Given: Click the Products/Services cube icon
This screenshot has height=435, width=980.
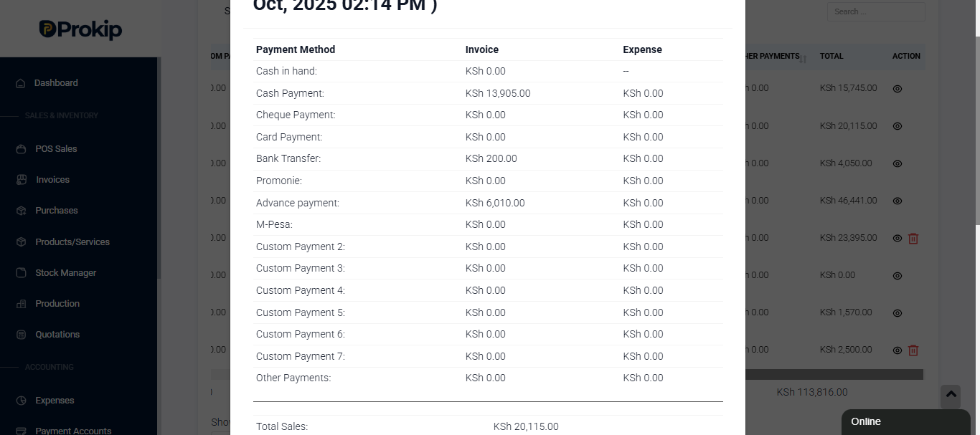Looking at the screenshot, I should (x=21, y=242).
